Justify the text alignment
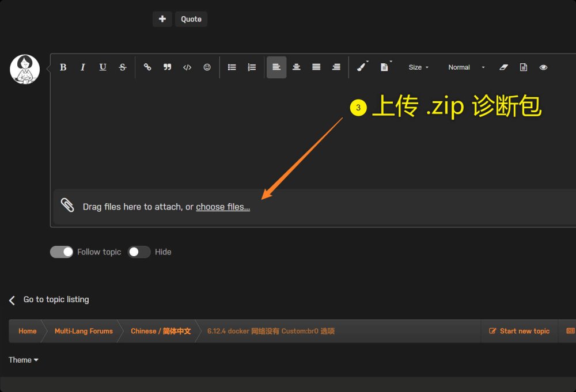This screenshot has height=392, width=576. point(316,67)
